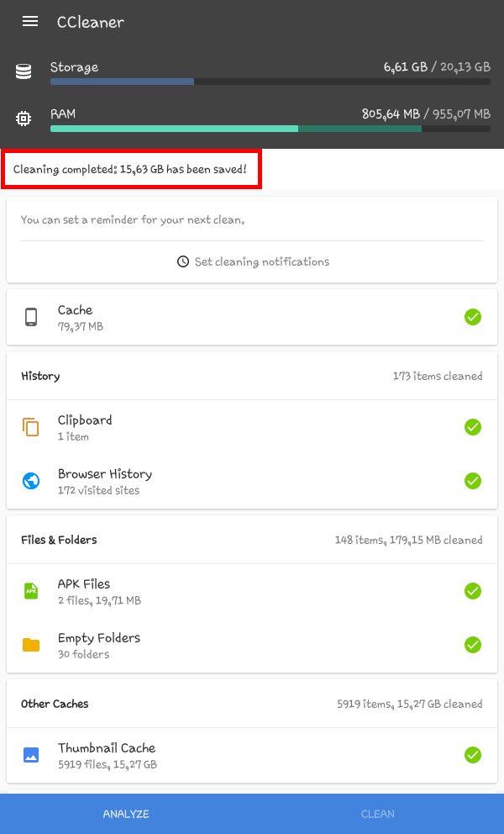Viewport: 504px width, 834px height.
Task: Tap the RAM chip icon
Action: point(24,118)
